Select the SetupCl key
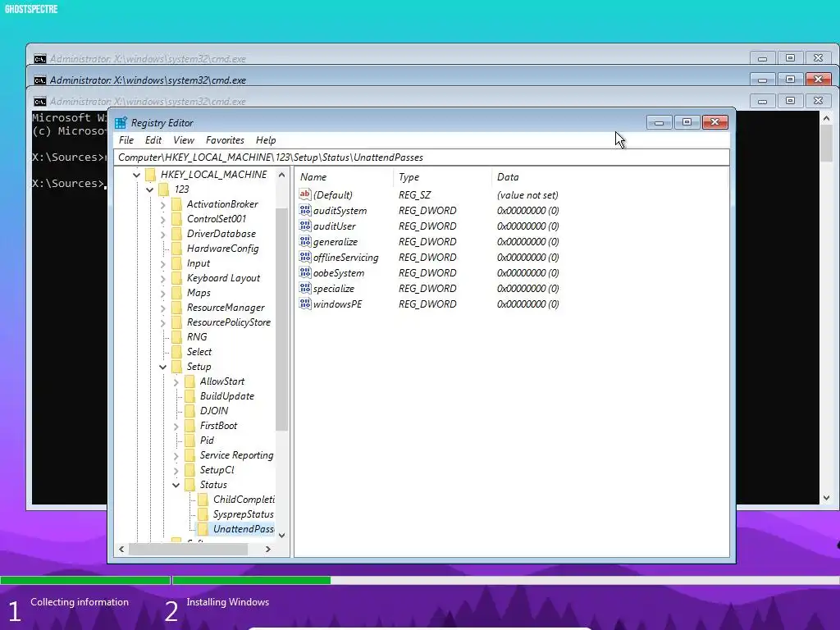The height and width of the screenshot is (630, 840). click(217, 470)
